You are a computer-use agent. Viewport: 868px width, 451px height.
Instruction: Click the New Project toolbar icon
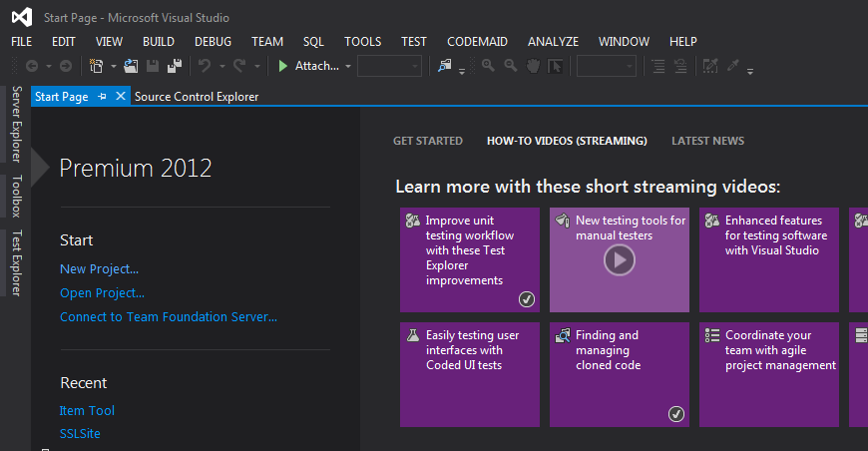click(x=97, y=67)
